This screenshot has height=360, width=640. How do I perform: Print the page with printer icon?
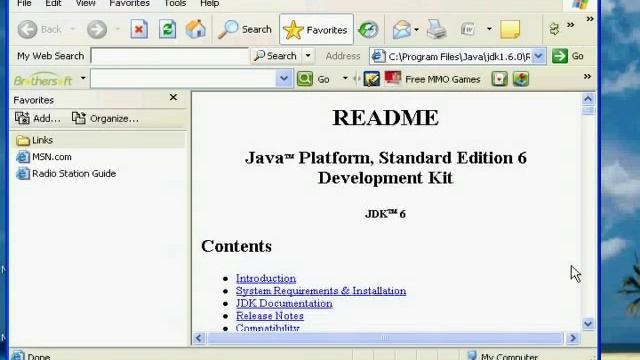[436, 29]
